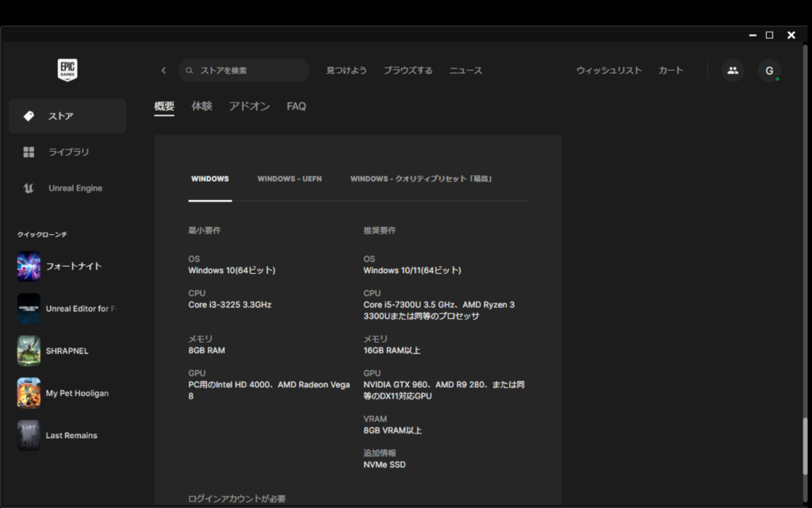
Task: Click the ログインアカウントが必要 text
Action: [x=236, y=498]
